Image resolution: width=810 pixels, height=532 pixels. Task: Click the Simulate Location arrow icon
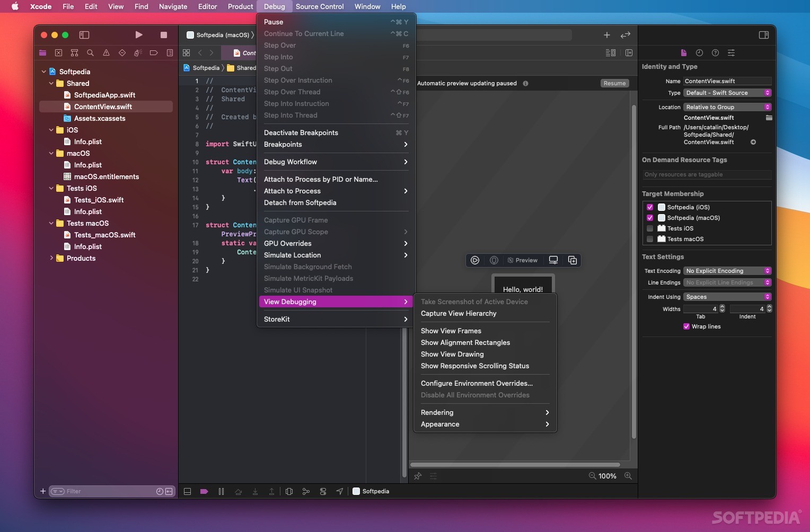click(x=340, y=491)
